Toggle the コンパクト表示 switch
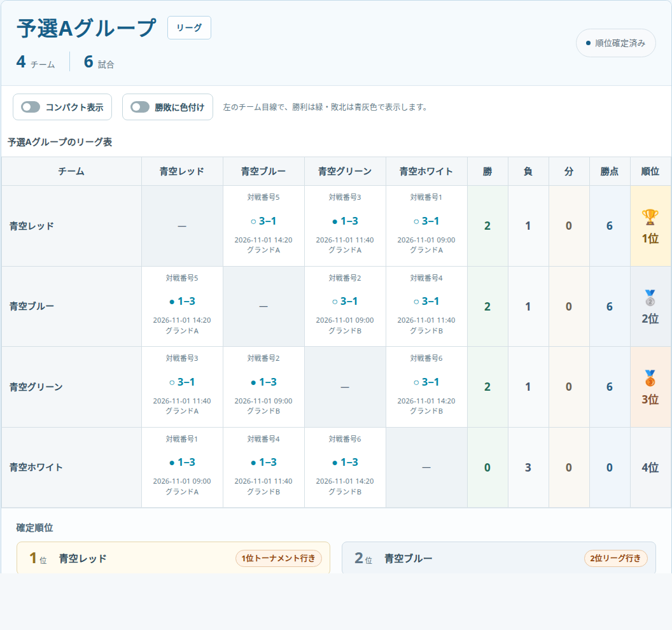The width and height of the screenshot is (672, 630). pos(31,107)
